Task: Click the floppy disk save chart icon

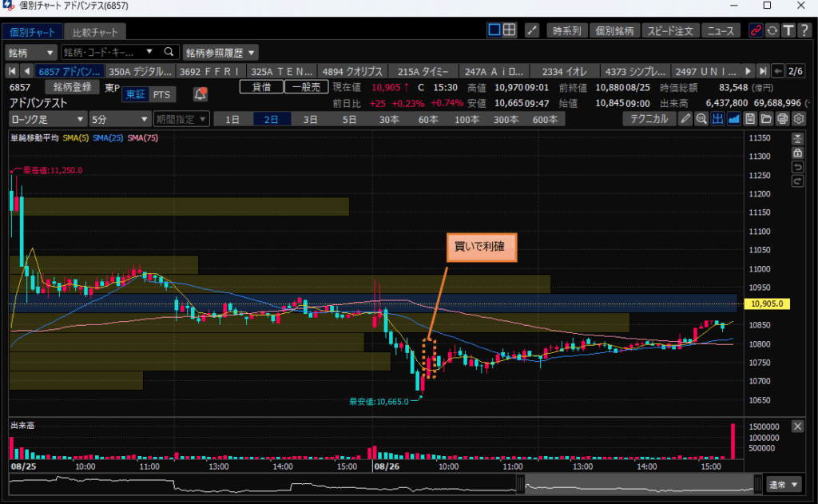Action: [x=749, y=119]
